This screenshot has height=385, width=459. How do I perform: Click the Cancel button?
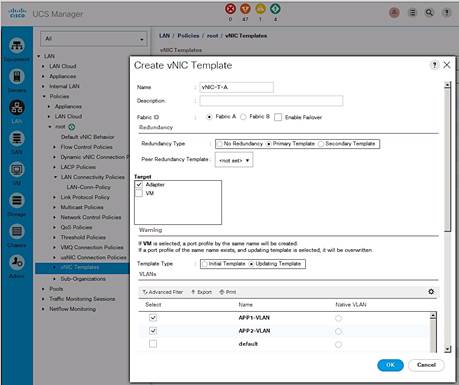(426, 365)
